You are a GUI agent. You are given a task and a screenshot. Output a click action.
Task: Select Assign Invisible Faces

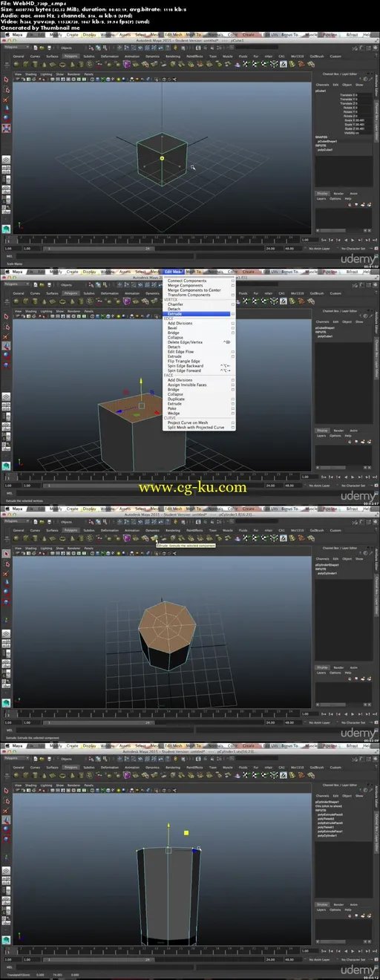[187, 385]
